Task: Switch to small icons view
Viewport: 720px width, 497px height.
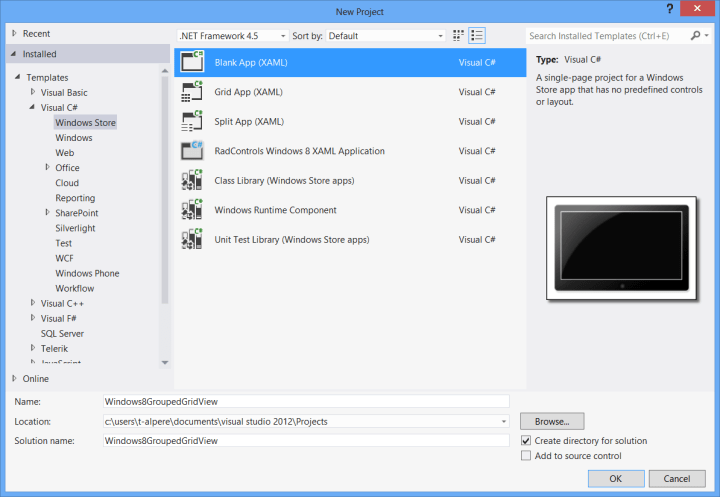Action: (x=459, y=36)
